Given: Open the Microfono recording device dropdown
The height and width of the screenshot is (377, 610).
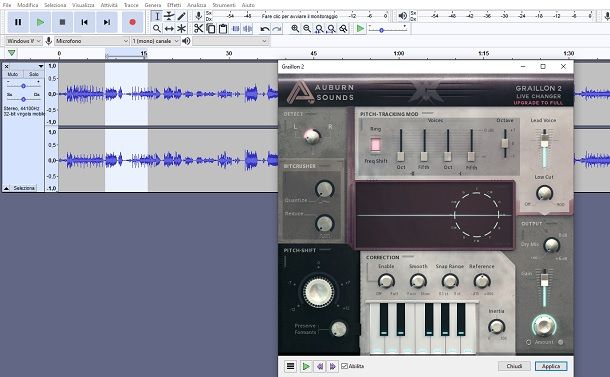Looking at the screenshot, I should click(92, 41).
